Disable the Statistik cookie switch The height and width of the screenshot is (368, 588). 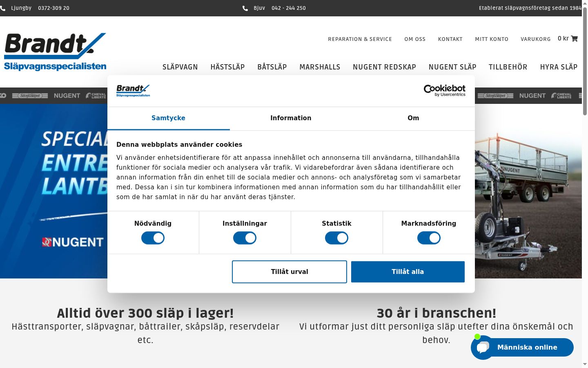336,238
